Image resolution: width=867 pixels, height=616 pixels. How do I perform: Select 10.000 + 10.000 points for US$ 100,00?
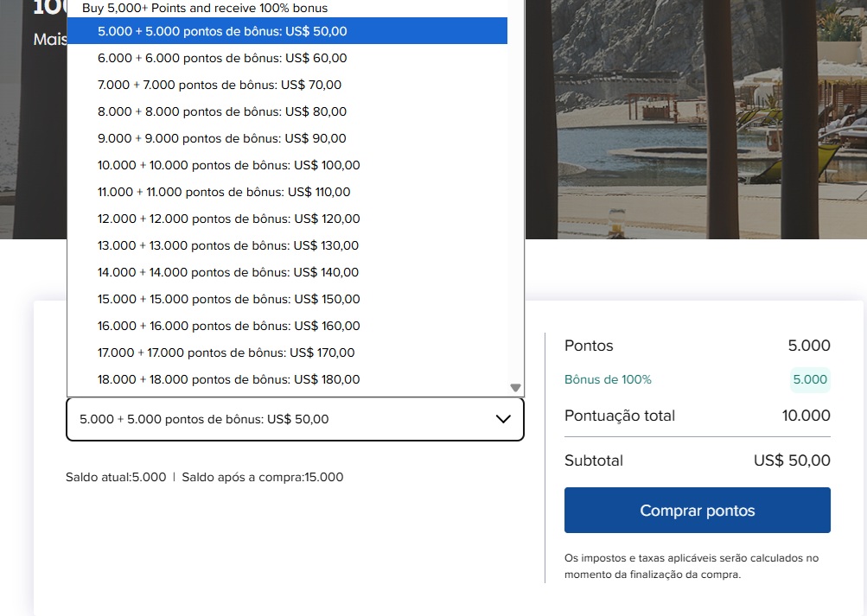pos(229,165)
